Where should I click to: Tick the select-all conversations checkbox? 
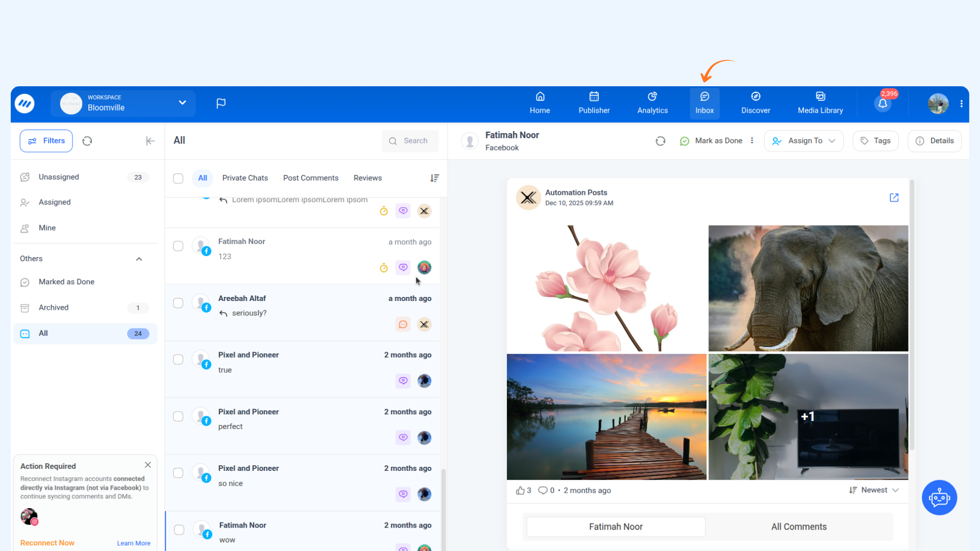coord(178,178)
